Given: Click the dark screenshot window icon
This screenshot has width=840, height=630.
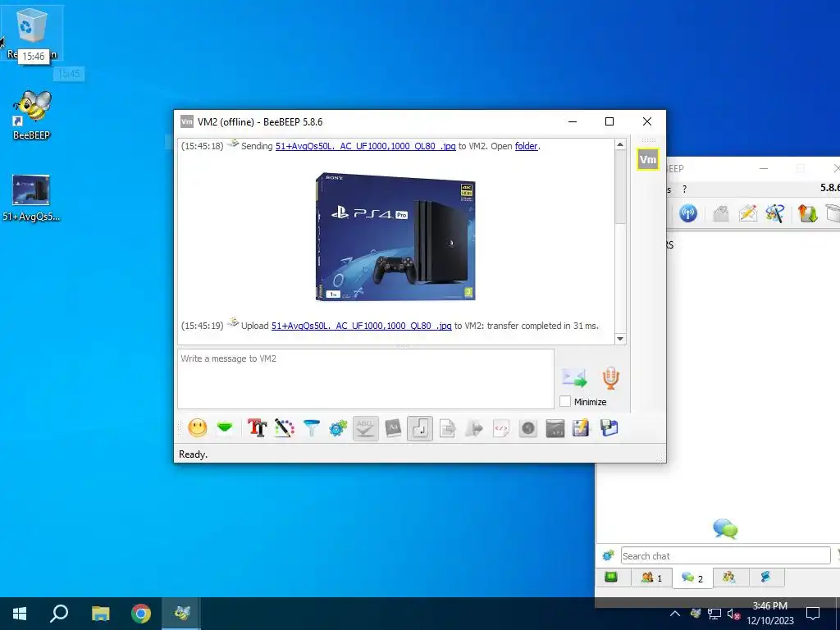Looking at the screenshot, I should point(555,428).
